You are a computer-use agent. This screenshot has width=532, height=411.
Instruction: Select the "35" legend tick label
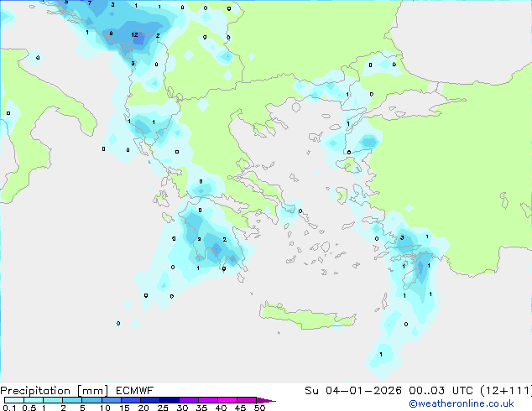tap(201, 408)
